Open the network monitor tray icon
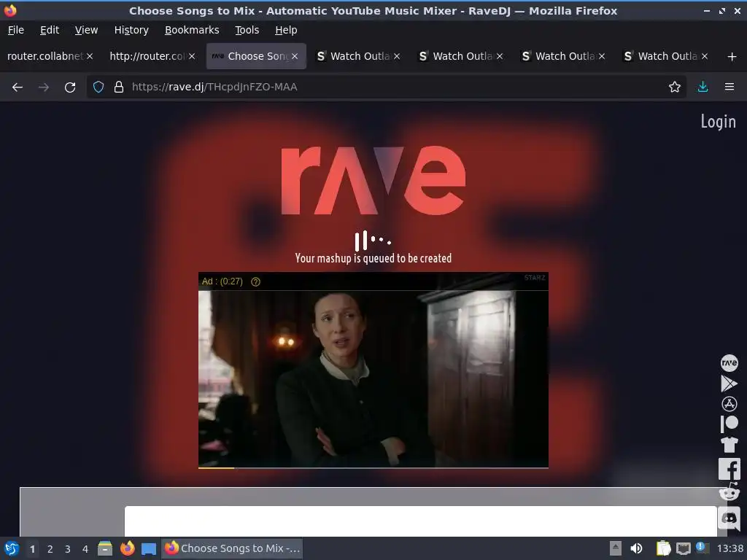This screenshot has height=560, width=747. tap(683, 548)
